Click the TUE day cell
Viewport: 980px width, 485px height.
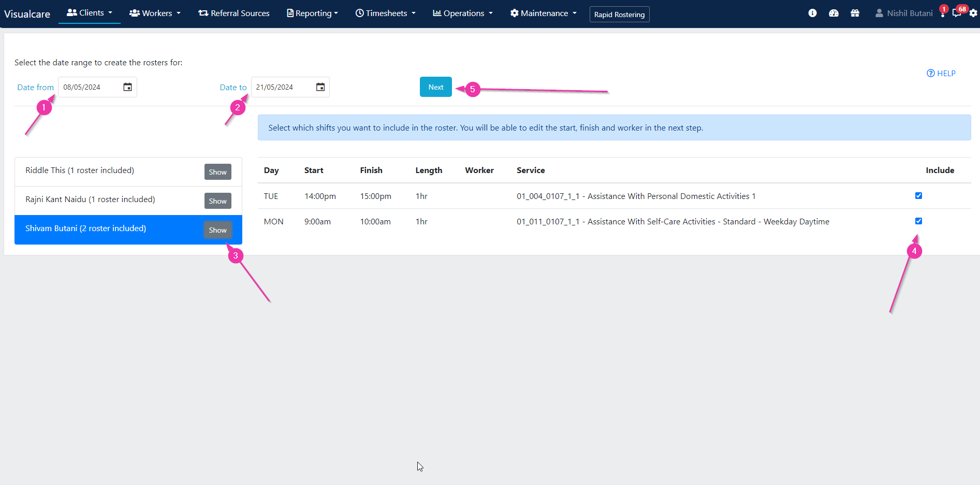(x=271, y=196)
